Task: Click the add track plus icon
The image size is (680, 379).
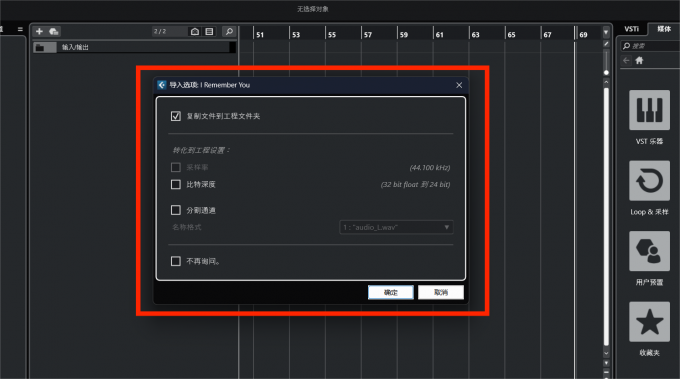Action: (39, 31)
